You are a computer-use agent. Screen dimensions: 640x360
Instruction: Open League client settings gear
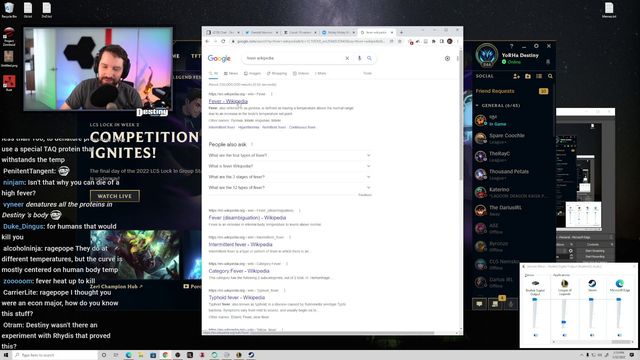536,46
